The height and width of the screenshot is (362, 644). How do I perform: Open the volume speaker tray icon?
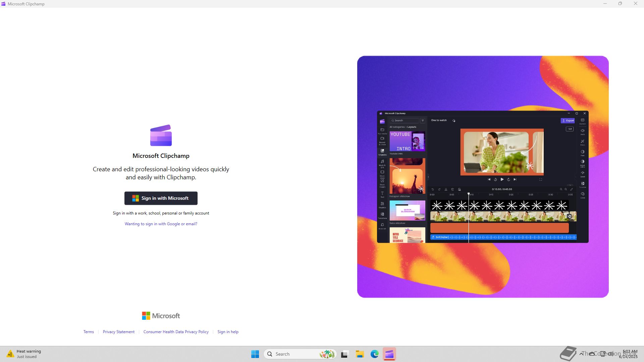[x=611, y=354]
